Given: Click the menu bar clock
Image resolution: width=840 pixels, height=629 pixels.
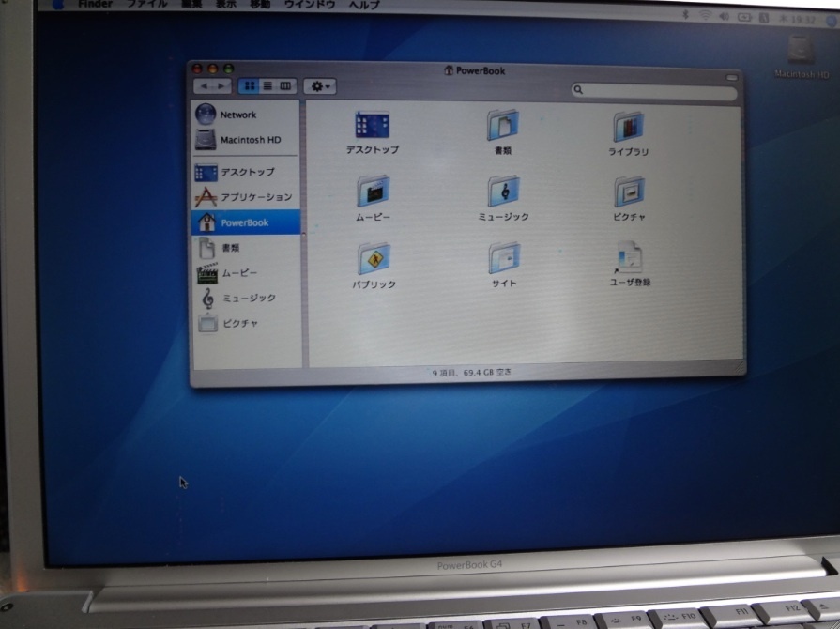Looking at the screenshot, I should (x=797, y=20).
